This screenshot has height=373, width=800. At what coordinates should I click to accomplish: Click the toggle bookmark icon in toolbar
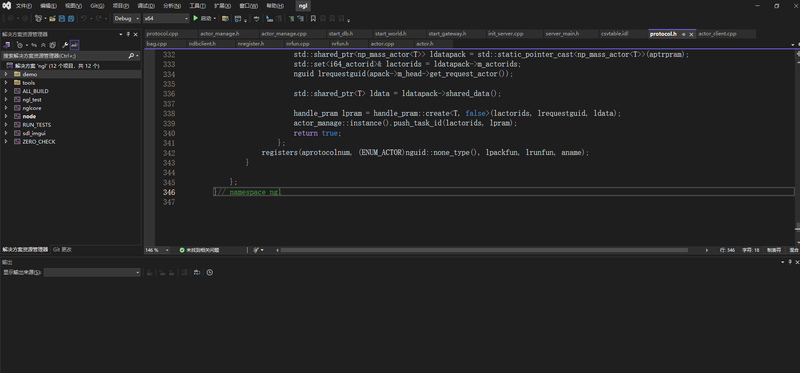pyautogui.click(x=313, y=18)
